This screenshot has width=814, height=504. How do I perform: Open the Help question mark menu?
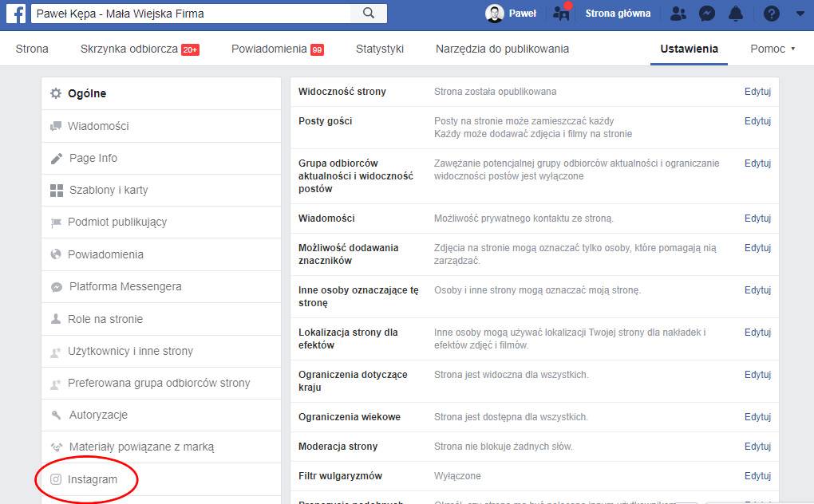tap(771, 13)
